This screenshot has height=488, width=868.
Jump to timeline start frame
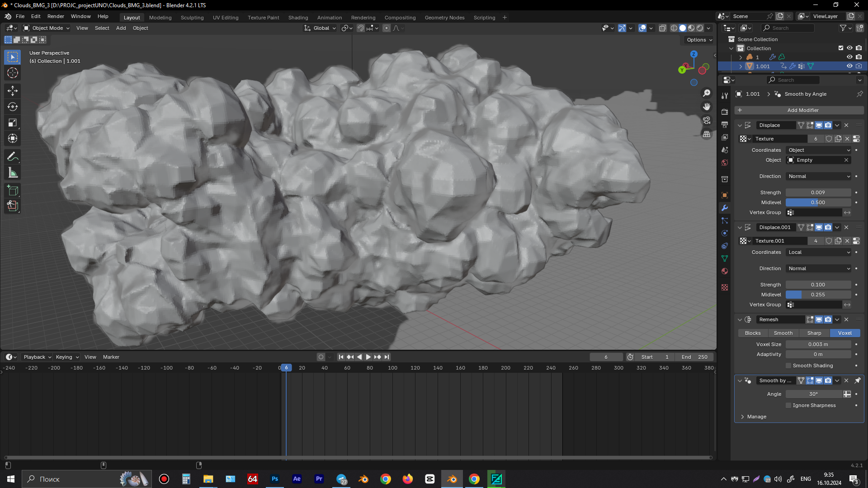click(x=341, y=357)
